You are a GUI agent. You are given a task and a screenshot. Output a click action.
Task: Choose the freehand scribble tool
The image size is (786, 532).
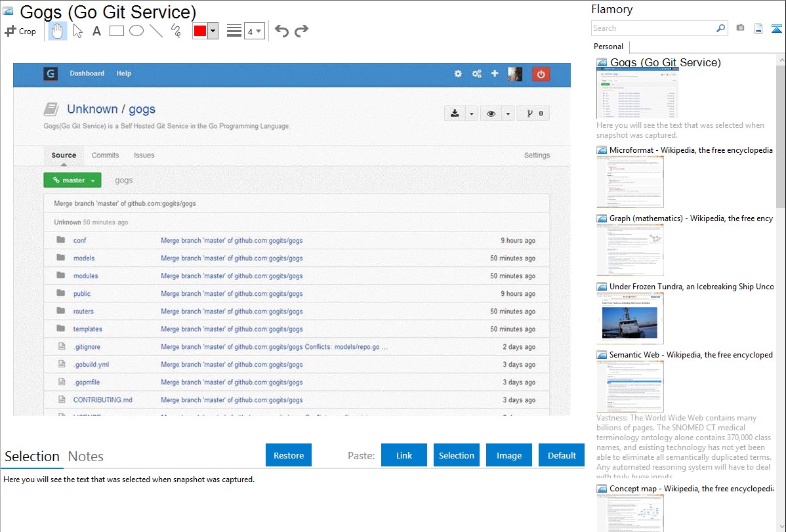click(176, 31)
